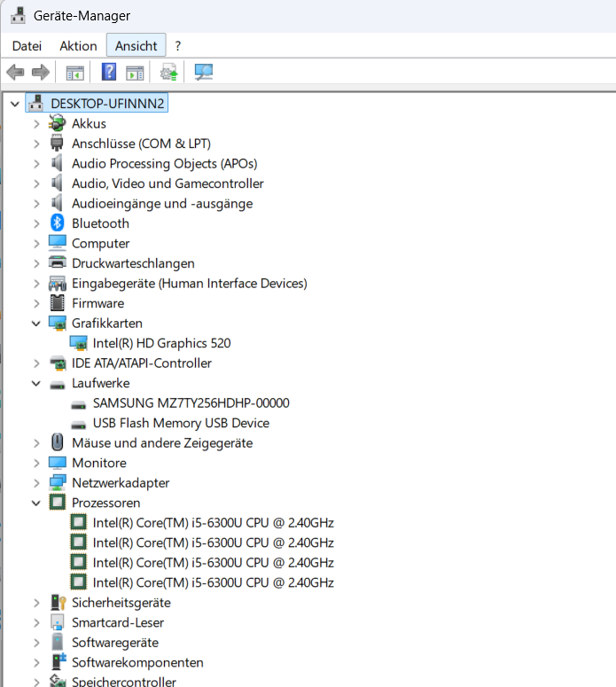Select the last i5-6300U processor entry

(214, 582)
